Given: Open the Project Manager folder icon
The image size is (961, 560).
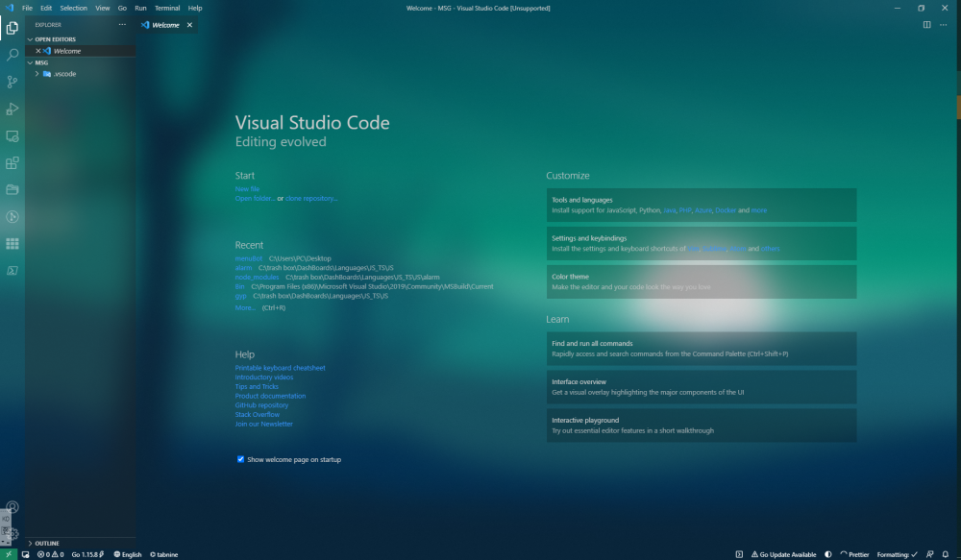Looking at the screenshot, I should point(12,190).
